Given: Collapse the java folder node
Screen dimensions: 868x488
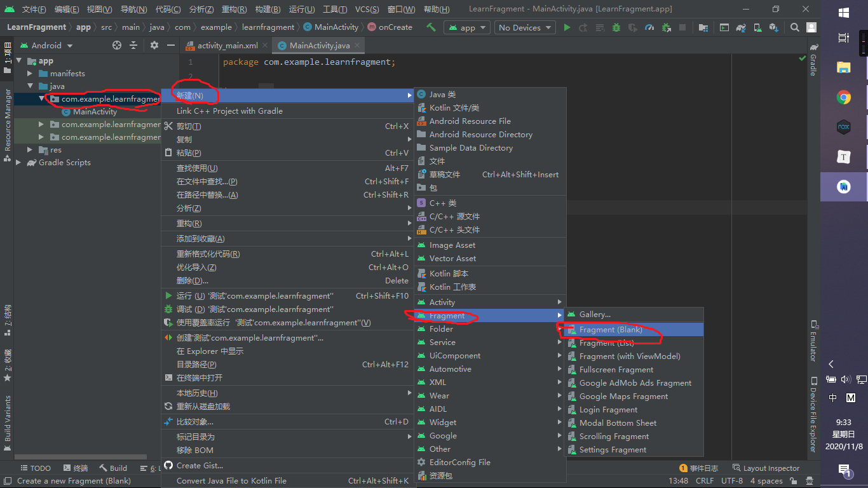Looking at the screenshot, I should tap(30, 86).
